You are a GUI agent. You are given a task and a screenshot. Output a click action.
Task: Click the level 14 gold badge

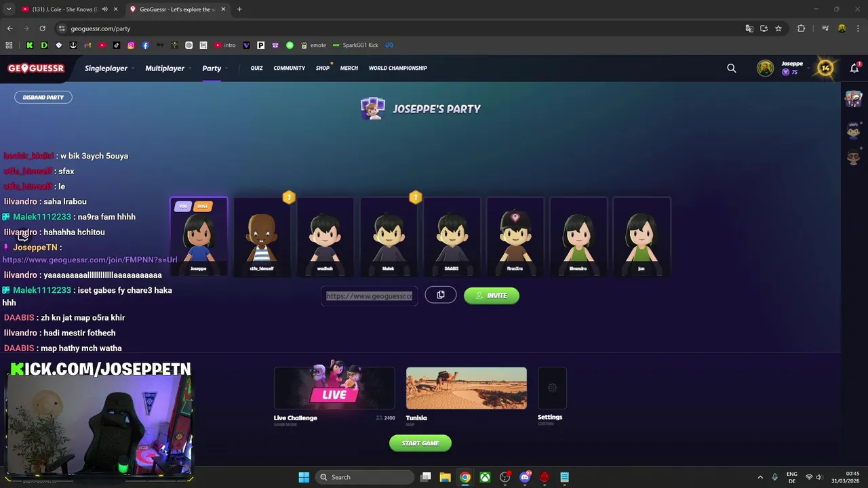pos(825,68)
